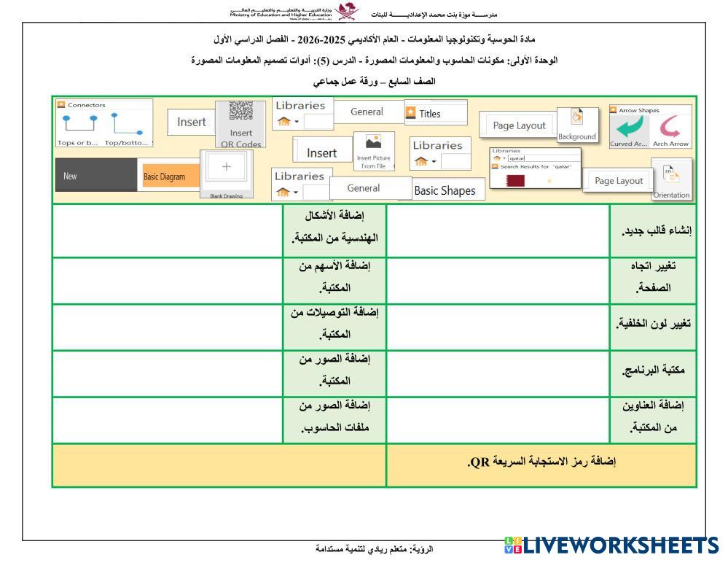Viewport: 728px width, 563px height.
Task: Select the Tops or bottoms connector icon
Action: tap(82, 124)
